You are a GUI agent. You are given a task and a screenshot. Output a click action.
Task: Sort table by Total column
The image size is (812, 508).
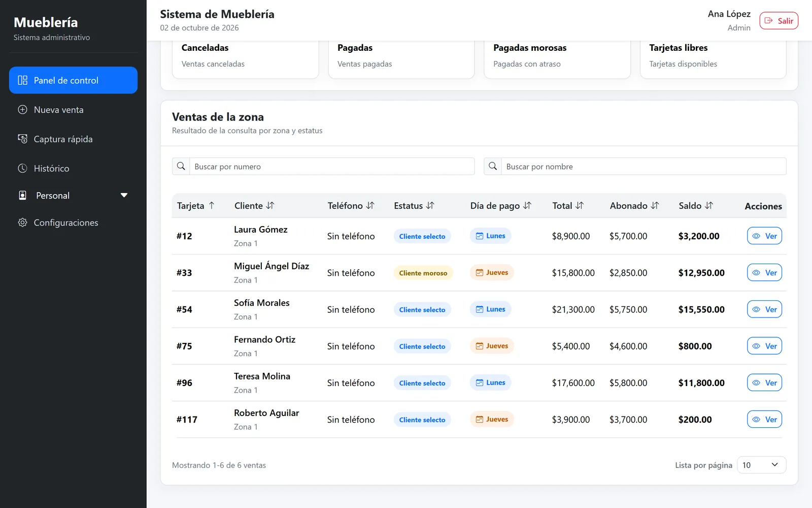[x=568, y=206]
